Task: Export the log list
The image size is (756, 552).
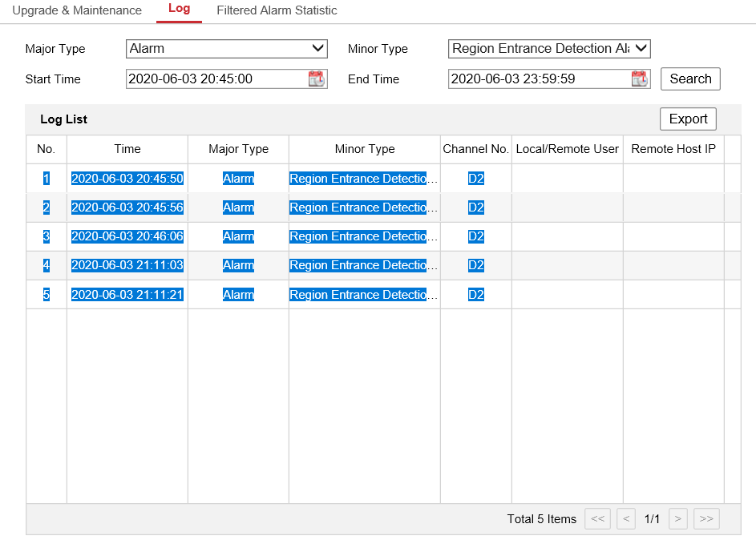Action: 688,119
